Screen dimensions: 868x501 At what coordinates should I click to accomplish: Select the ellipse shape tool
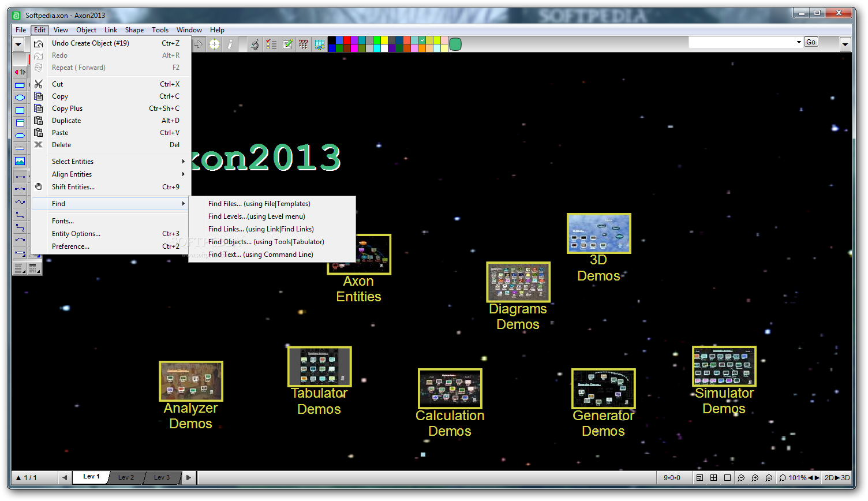pyautogui.click(x=20, y=98)
